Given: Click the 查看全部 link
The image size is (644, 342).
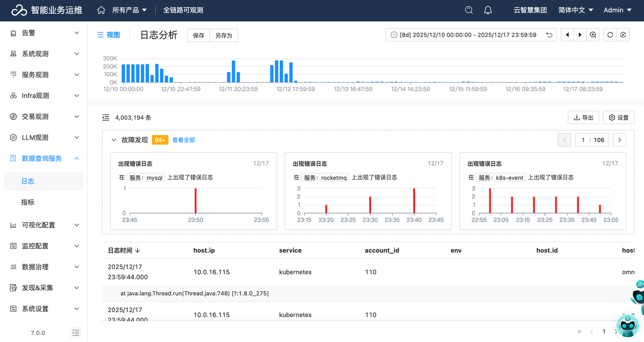Looking at the screenshot, I should click(184, 140).
